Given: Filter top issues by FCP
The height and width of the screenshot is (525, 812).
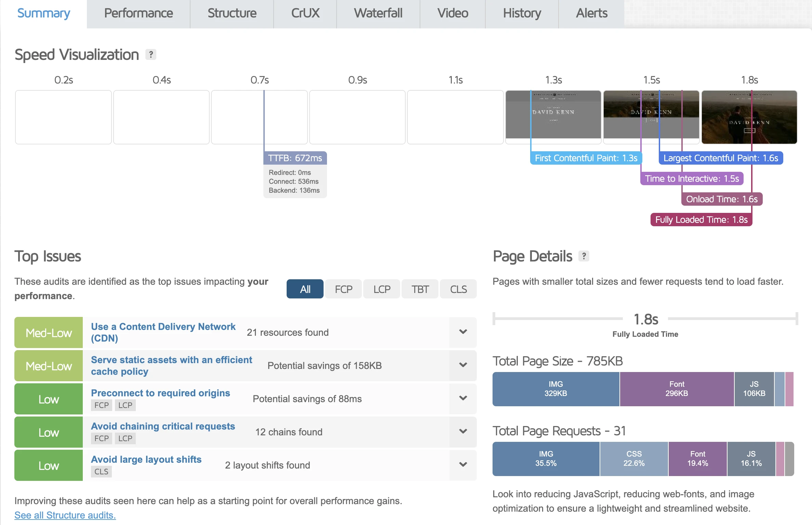Looking at the screenshot, I should (x=343, y=289).
